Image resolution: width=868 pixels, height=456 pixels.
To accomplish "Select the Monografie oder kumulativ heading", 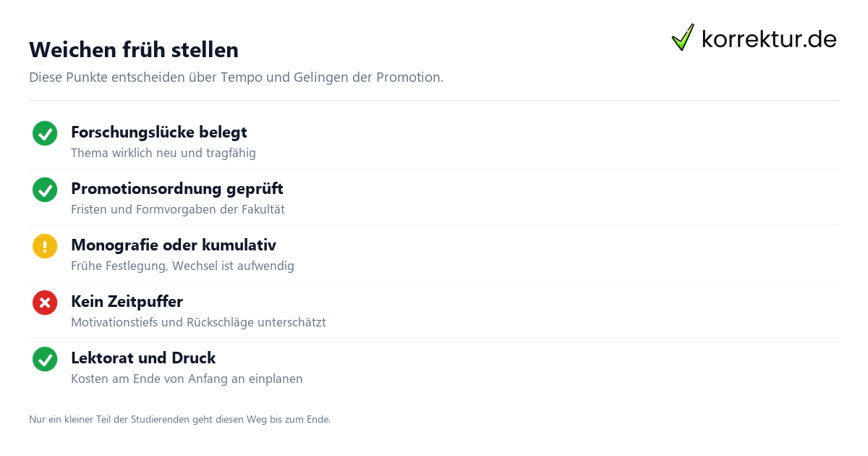I will (174, 245).
